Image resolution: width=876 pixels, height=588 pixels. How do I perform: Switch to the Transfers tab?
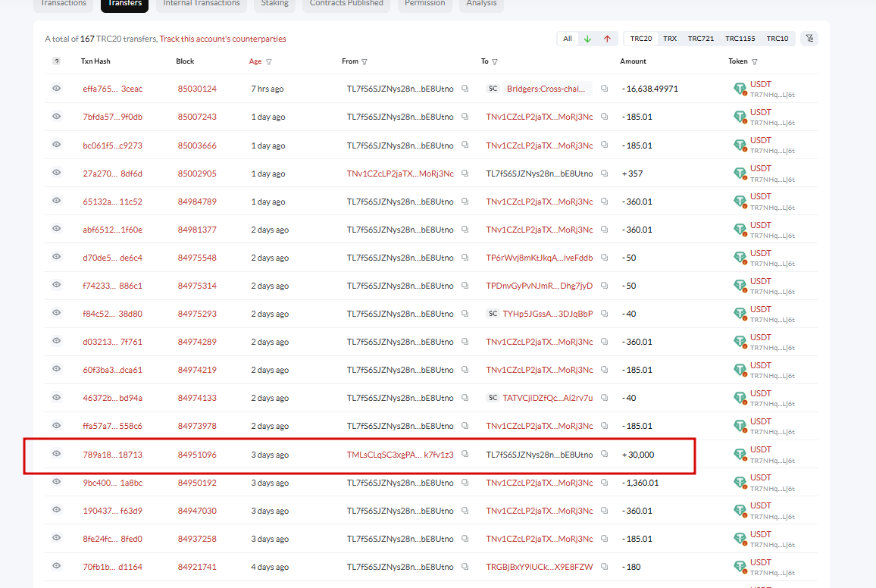(124, 4)
